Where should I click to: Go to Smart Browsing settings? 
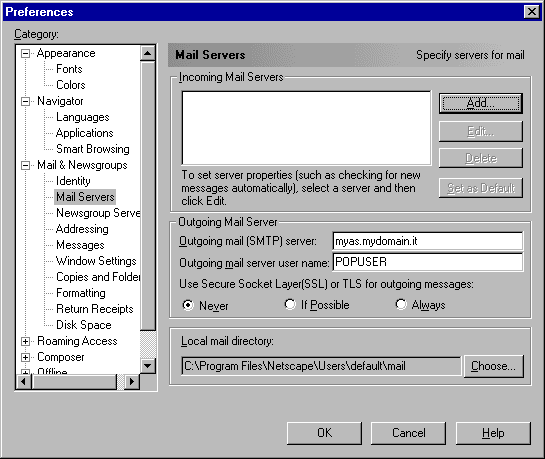[x=93, y=149]
